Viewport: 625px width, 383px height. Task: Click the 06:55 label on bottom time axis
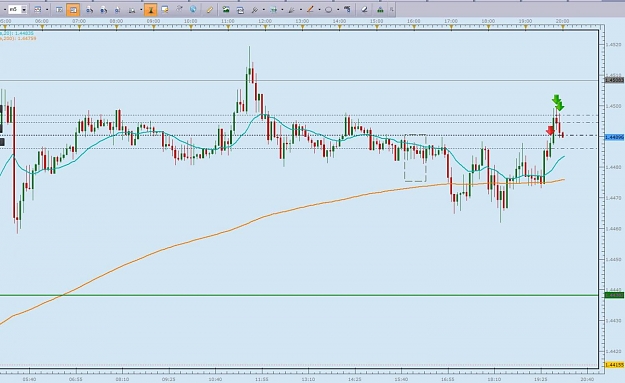click(76, 379)
